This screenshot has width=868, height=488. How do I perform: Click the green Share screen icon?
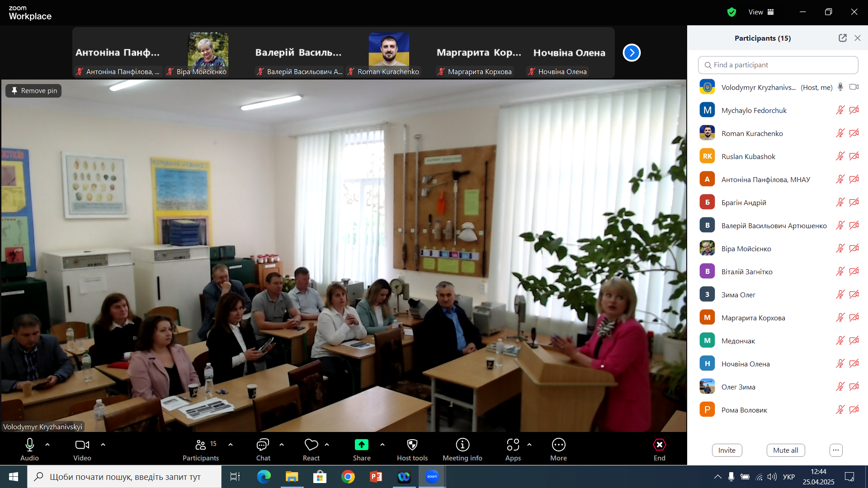point(361,445)
